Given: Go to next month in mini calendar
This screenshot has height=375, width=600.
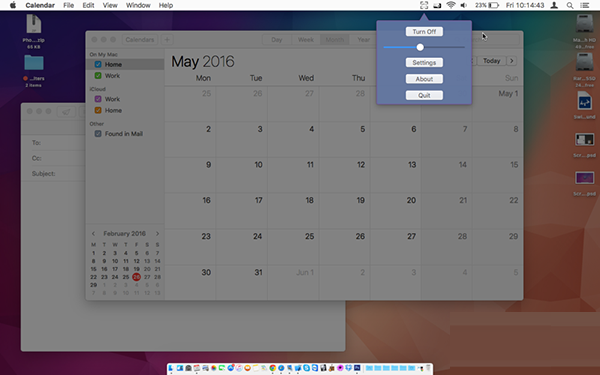Looking at the screenshot, I should pos(157,233).
